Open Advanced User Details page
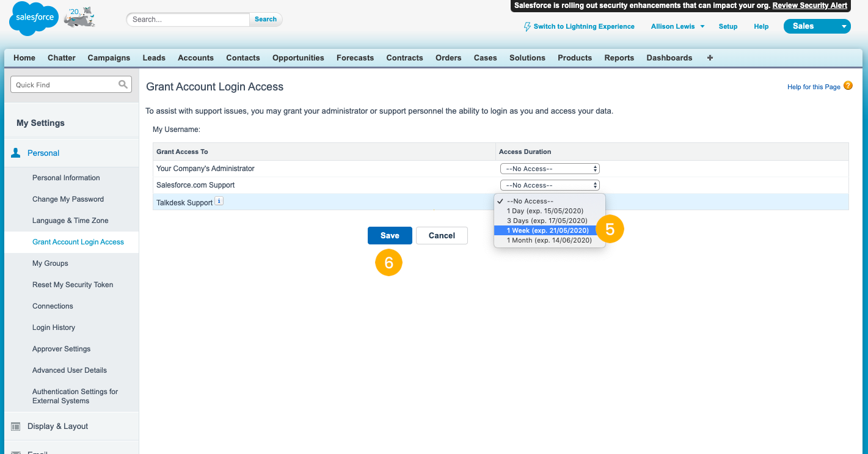This screenshot has width=868, height=454. (70, 370)
